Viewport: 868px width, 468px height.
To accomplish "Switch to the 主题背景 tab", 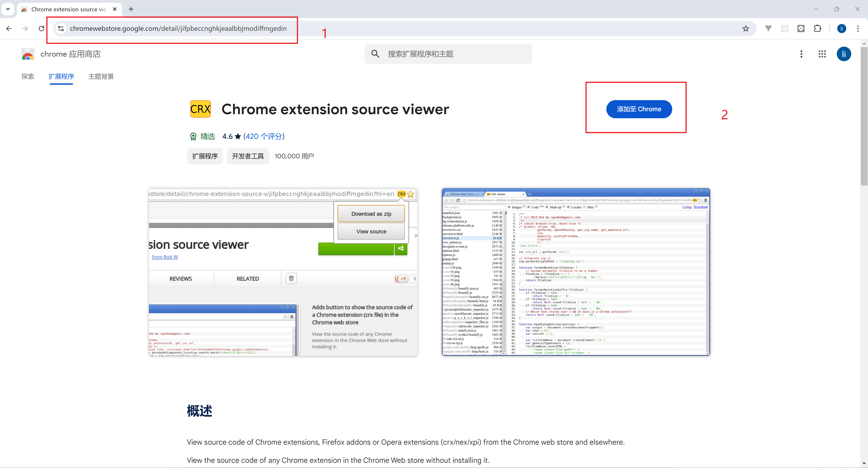I will point(101,77).
